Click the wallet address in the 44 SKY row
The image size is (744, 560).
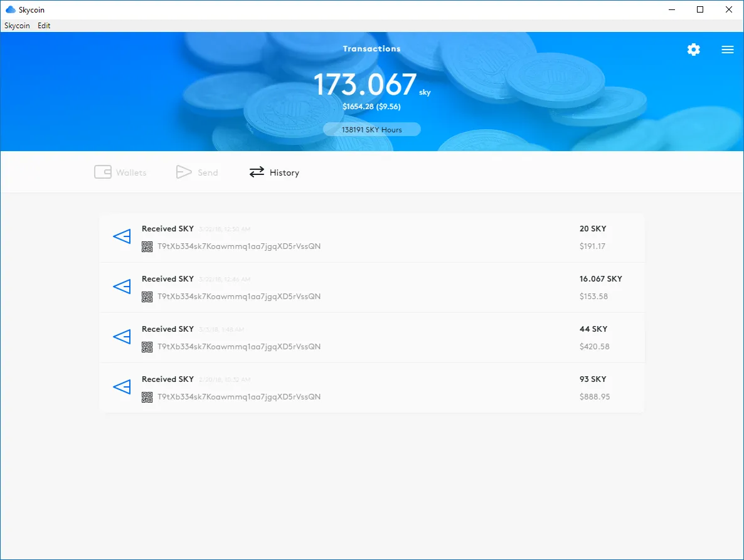(x=239, y=347)
